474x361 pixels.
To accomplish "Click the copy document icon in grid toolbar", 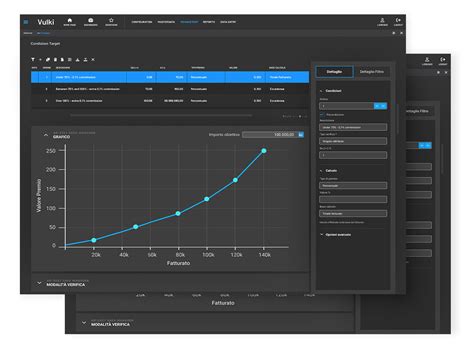I will [62, 60].
